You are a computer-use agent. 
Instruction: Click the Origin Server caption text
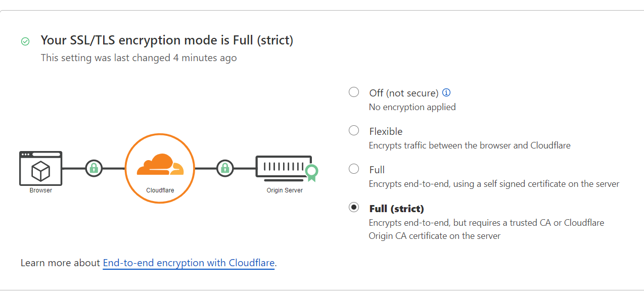(285, 190)
